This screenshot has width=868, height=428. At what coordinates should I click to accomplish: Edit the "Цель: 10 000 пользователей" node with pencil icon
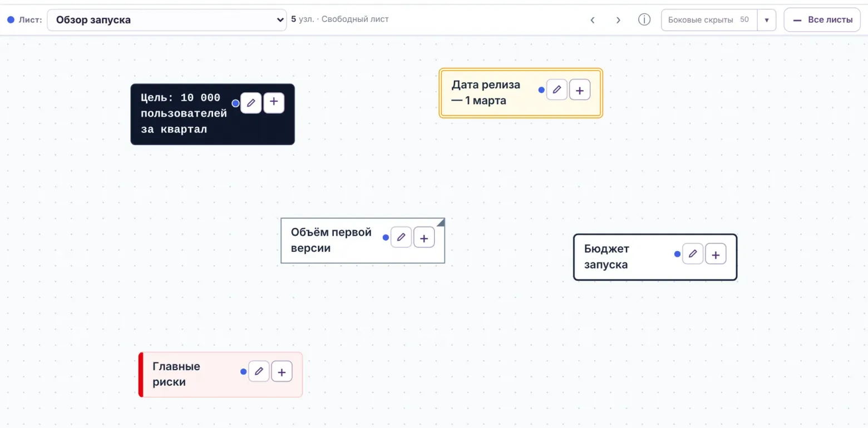pos(251,103)
